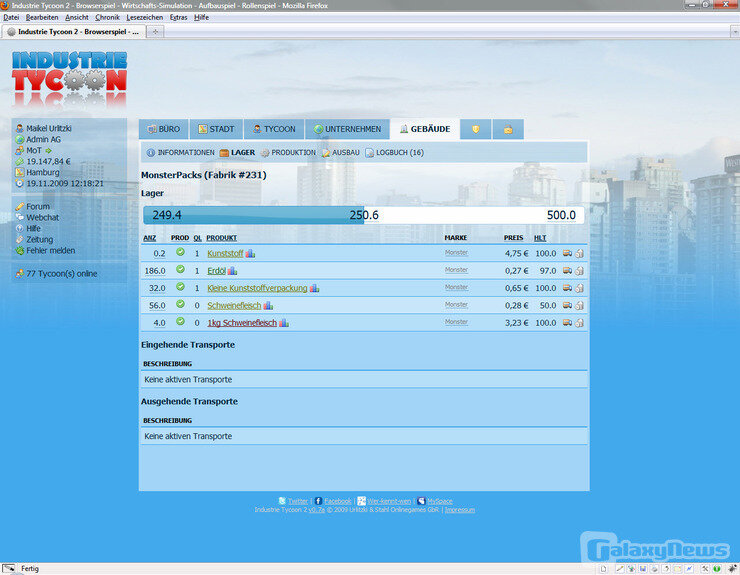The width and height of the screenshot is (740, 575).
Task: Toggle production checkmark for 1kg Schweinefleisch
Action: (x=180, y=321)
